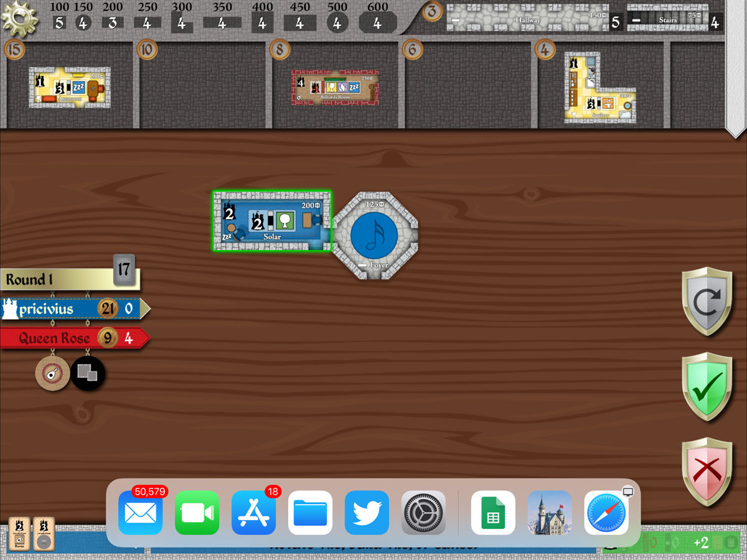The width and height of the screenshot is (747, 560).
Task: Open the App Store from the dock
Action: 254,513
